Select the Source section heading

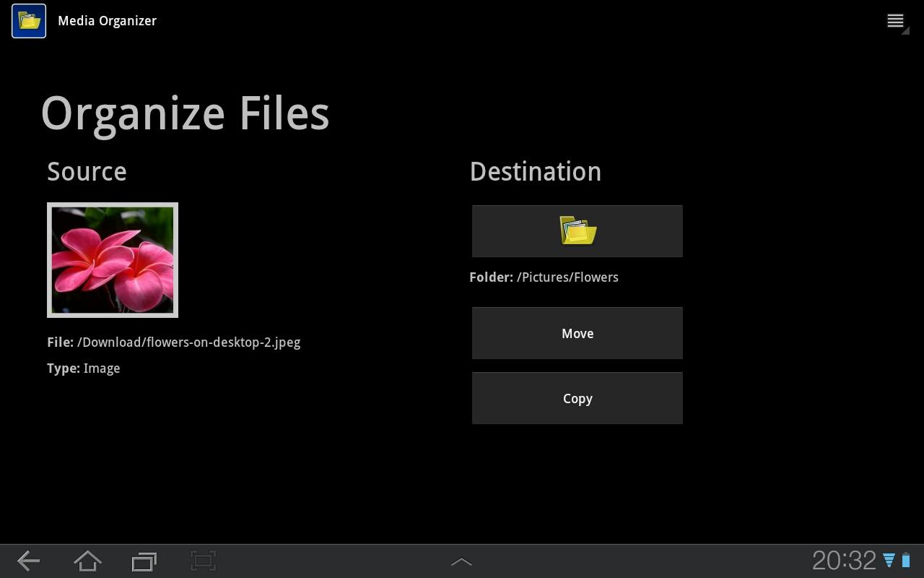pos(87,171)
